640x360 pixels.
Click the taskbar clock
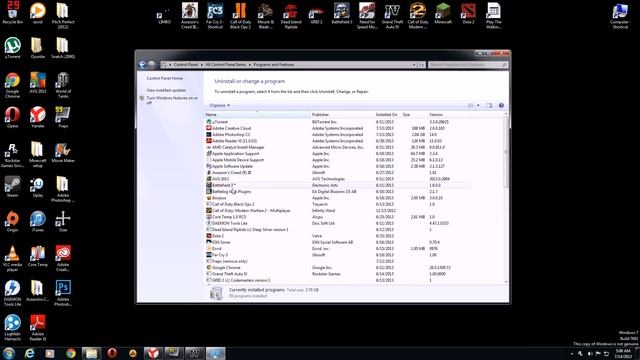623,353
